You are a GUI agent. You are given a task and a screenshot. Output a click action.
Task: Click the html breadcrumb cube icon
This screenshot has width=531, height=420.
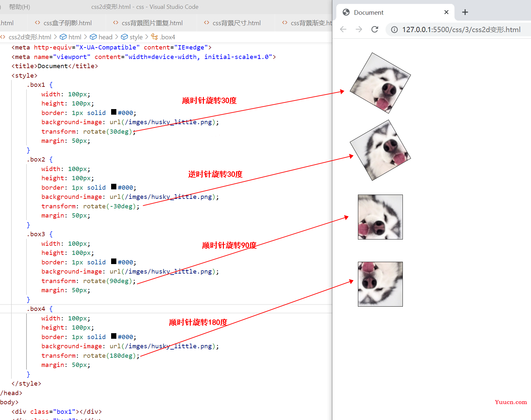pos(63,37)
